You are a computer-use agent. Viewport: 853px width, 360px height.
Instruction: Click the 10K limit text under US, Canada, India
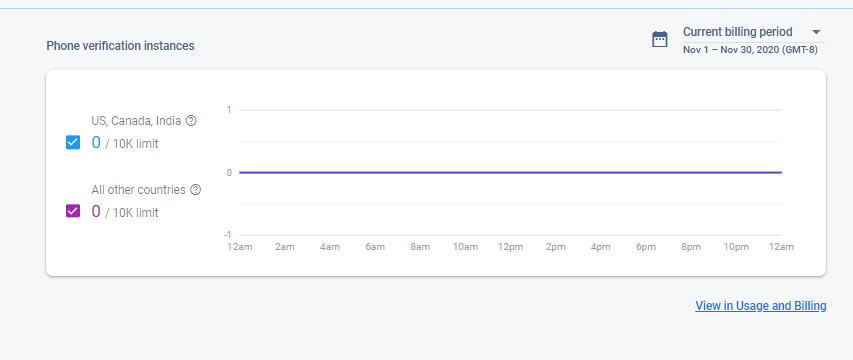click(x=135, y=144)
